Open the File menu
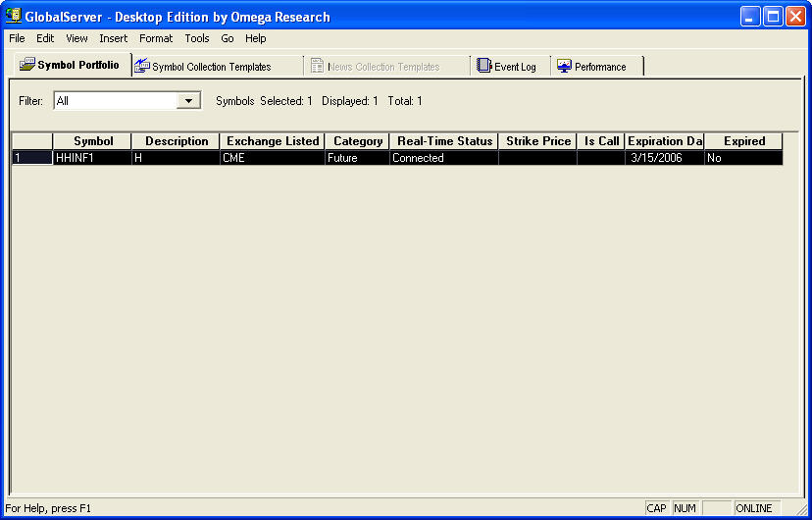 click(17, 38)
